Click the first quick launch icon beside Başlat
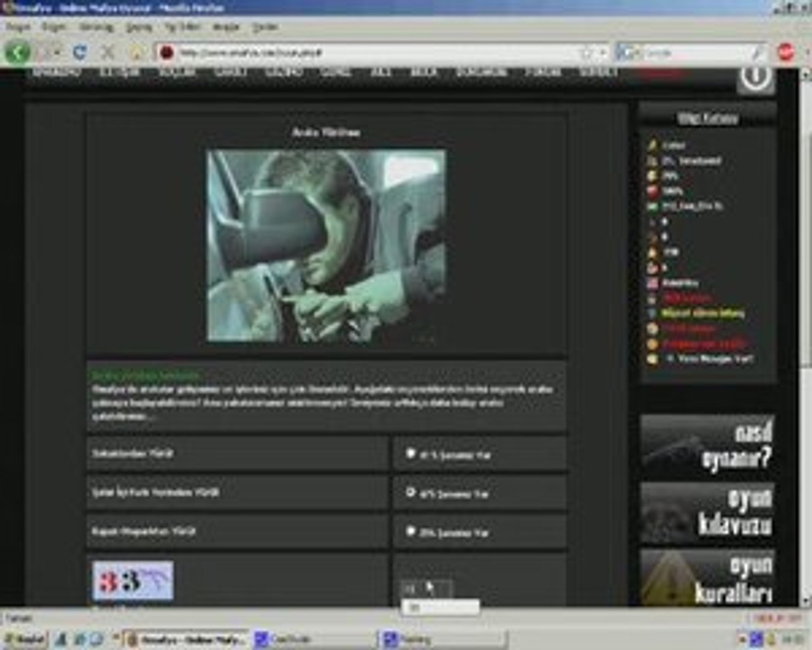The image size is (812, 650). [61, 640]
